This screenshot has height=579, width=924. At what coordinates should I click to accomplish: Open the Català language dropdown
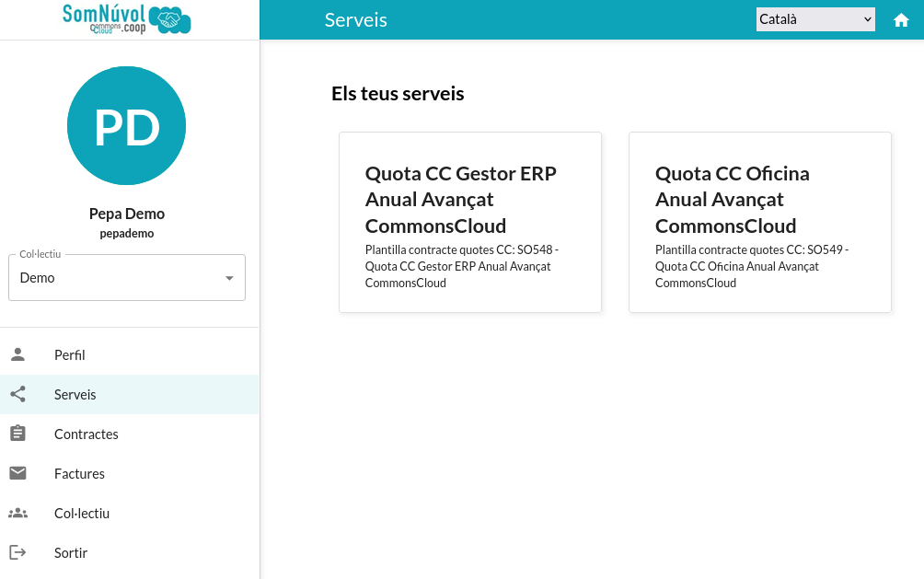point(815,19)
